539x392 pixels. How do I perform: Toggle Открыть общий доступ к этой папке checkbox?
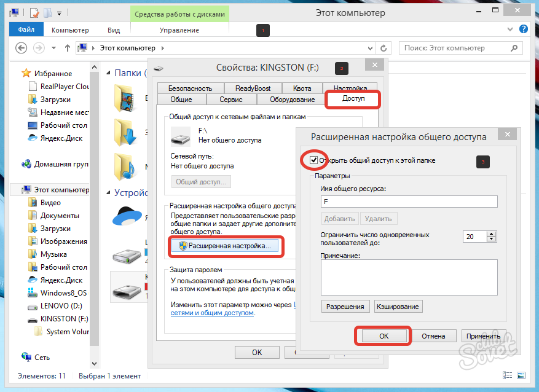coord(313,160)
